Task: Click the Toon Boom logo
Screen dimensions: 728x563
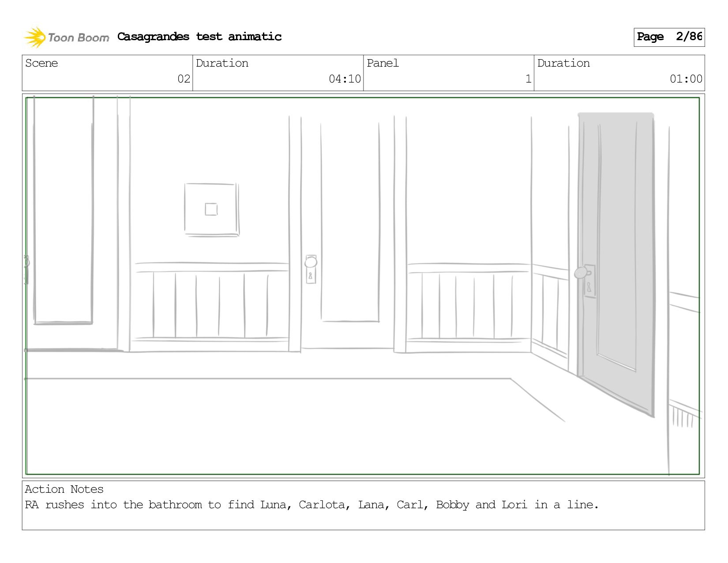Action: click(66, 37)
